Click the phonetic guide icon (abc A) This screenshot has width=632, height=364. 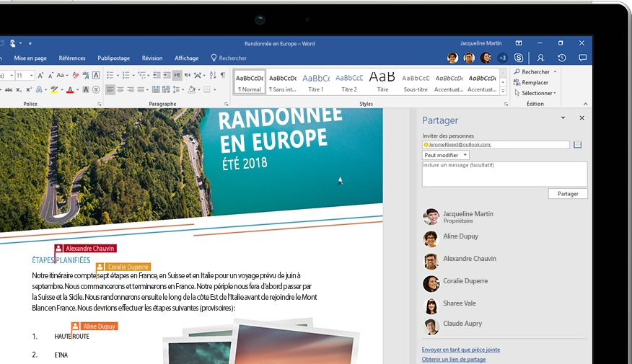(x=86, y=75)
